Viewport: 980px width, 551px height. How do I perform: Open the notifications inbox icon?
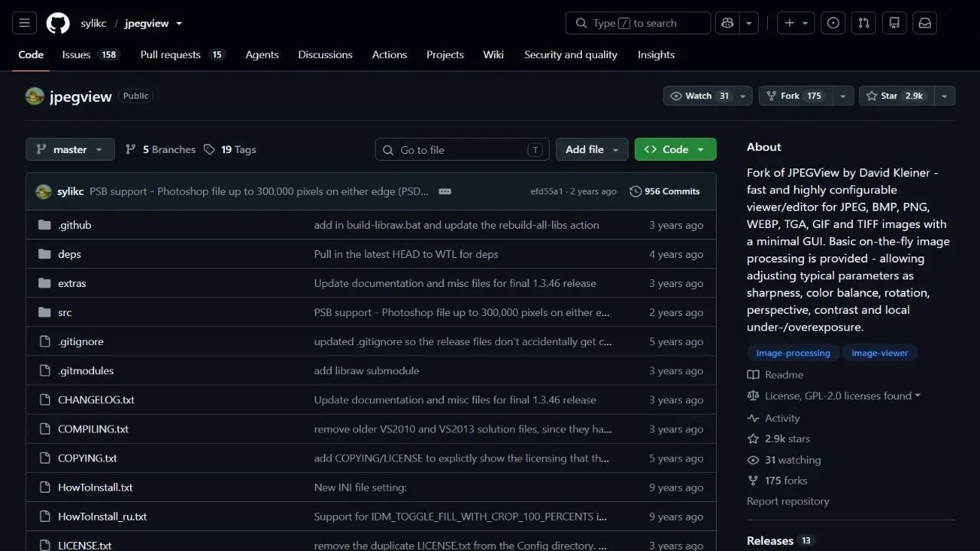click(925, 23)
